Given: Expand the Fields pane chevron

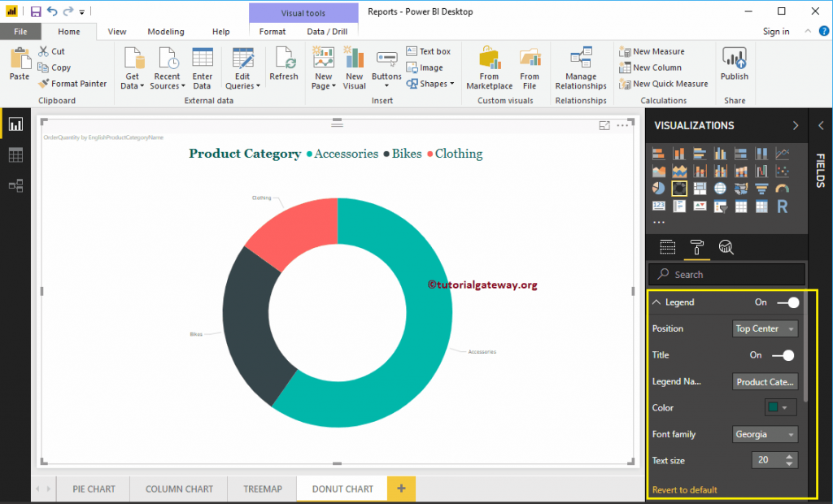Looking at the screenshot, I should point(821,125).
